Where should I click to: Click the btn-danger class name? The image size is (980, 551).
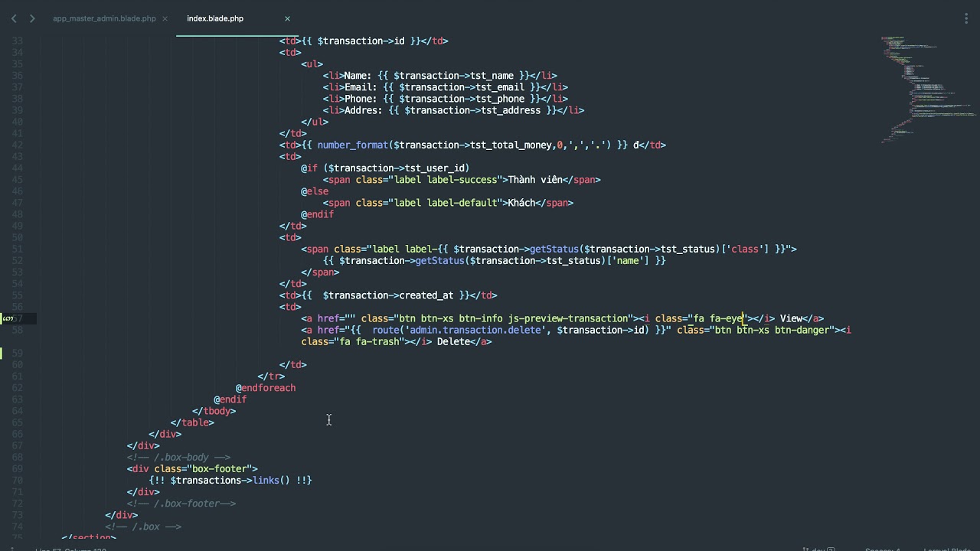[x=802, y=330]
